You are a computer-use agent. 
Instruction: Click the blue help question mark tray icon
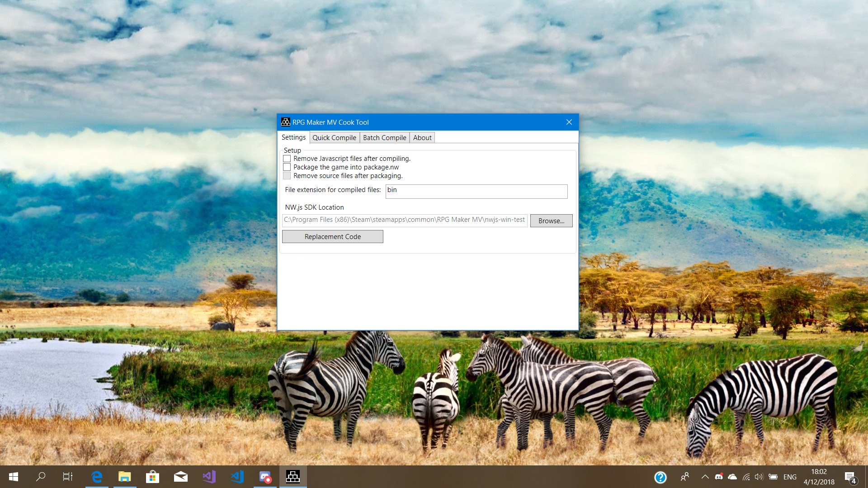tap(660, 477)
